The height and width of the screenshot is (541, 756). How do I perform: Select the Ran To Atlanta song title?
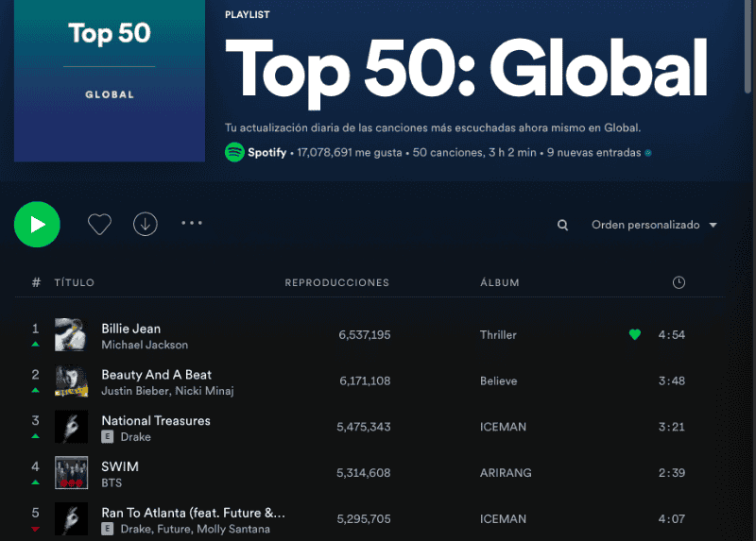coord(194,513)
